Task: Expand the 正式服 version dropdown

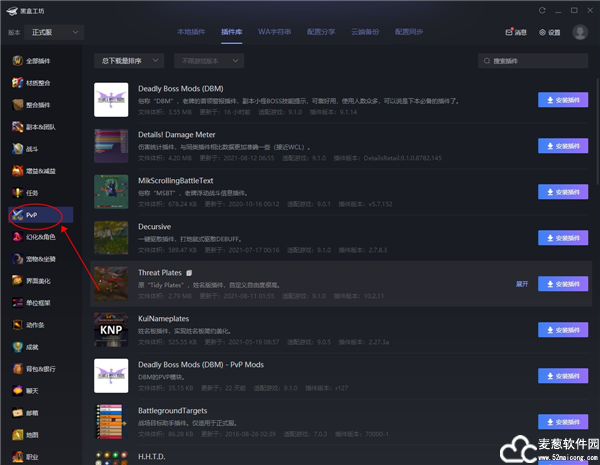Action: [58, 32]
